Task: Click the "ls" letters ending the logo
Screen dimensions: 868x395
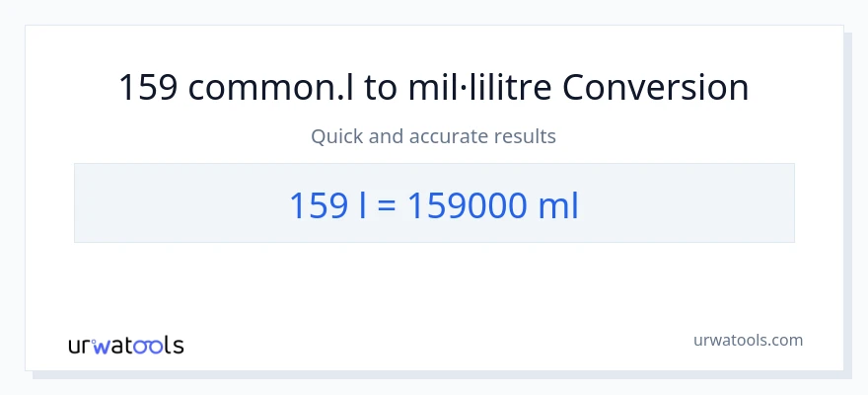Action: (x=175, y=346)
